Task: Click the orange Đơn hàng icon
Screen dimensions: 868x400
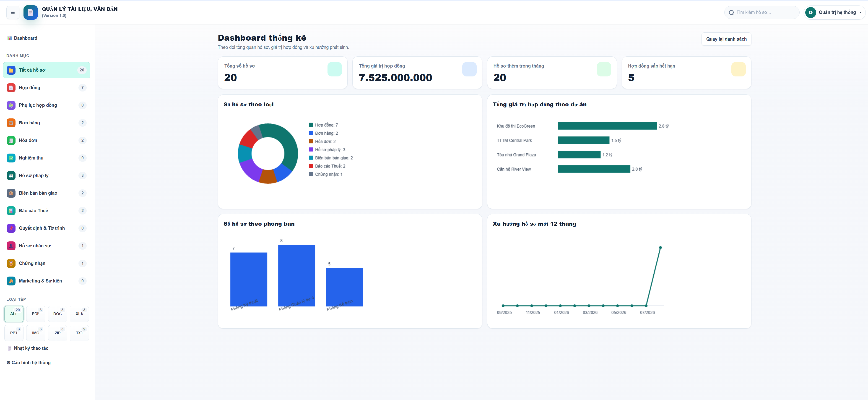Action: click(x=11, y=123)
